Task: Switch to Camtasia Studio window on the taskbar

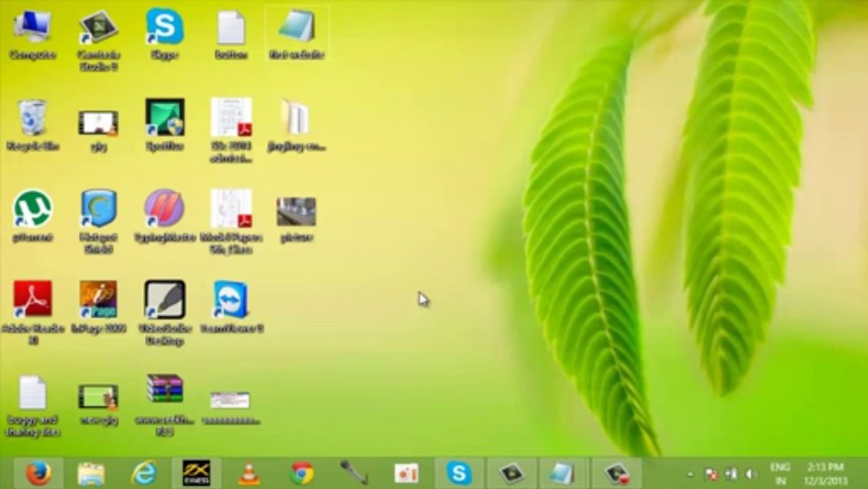Action: point(512,473)
